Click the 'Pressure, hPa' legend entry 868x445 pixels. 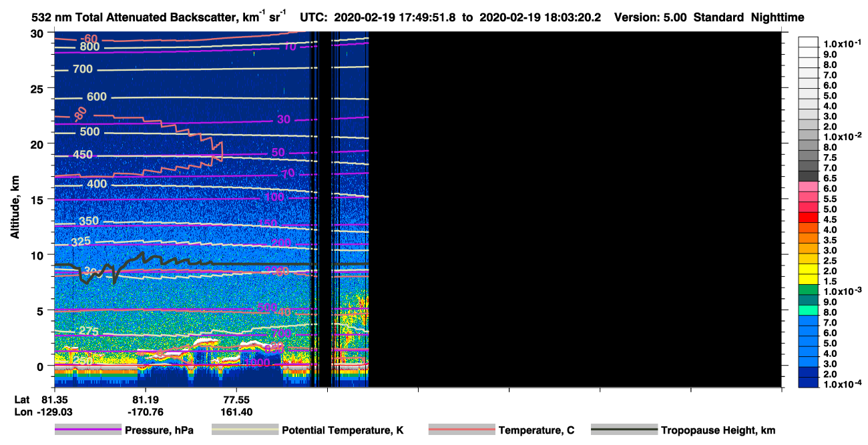[159, 430]
